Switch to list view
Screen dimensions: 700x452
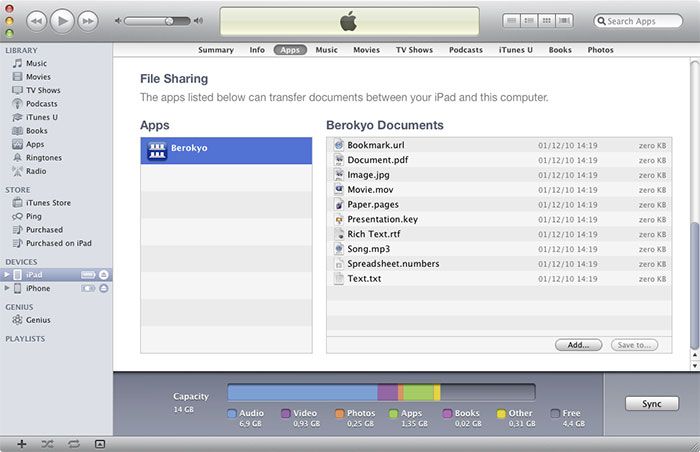tap(512, 21)
